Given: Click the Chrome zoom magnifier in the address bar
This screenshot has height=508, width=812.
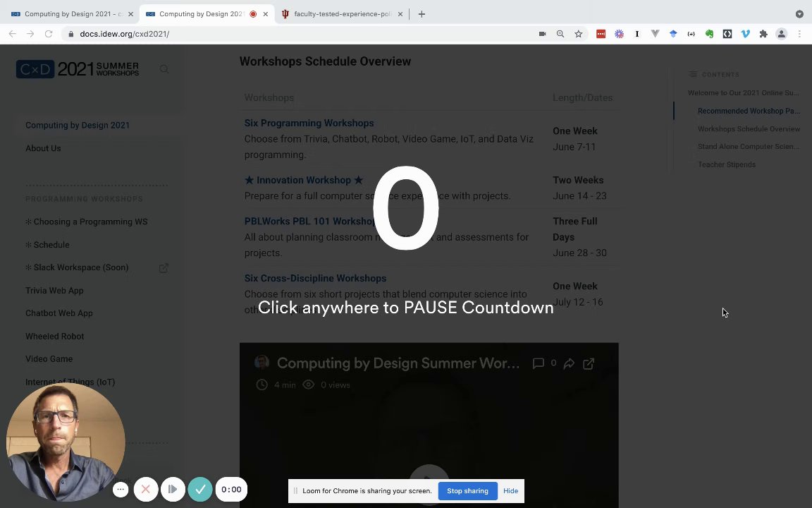Looking at the screenshot, I should (x=560, y=34).
